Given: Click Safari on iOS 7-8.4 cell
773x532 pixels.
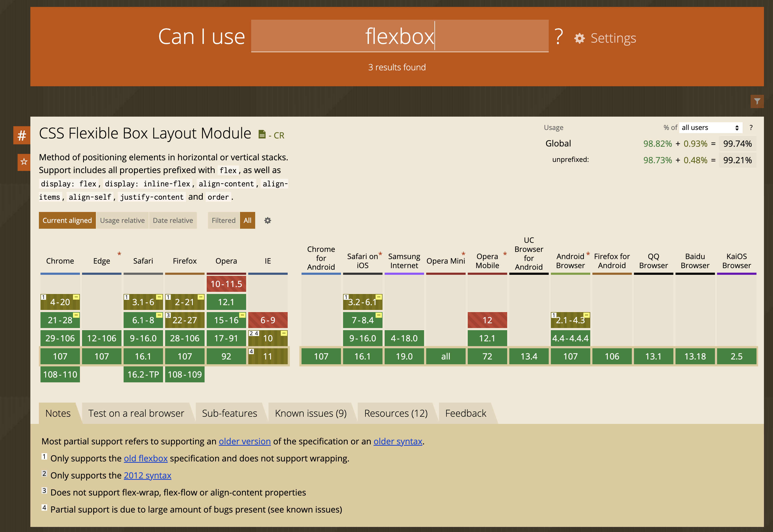Looking at the screenshot, I should (363, 320).
